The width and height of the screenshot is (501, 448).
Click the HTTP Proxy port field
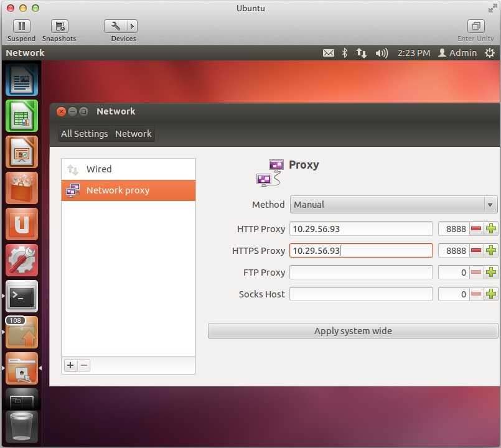click(454, 229)
